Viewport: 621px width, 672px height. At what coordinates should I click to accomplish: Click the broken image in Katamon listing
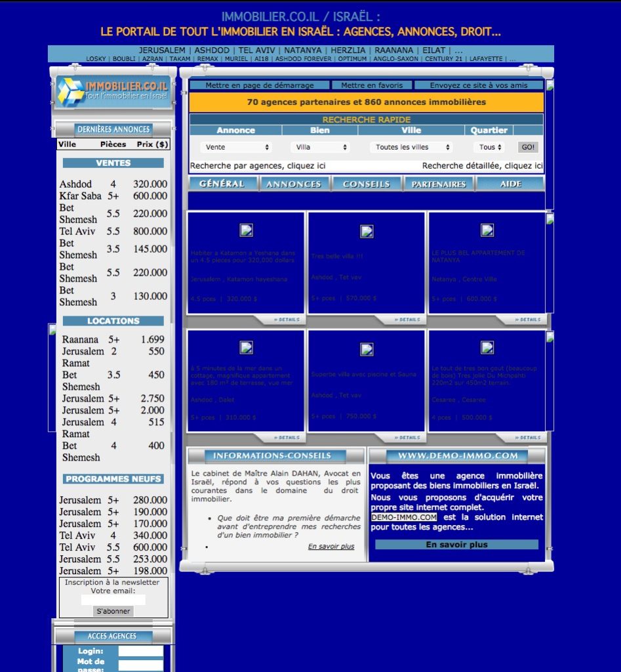pos(246,230)
